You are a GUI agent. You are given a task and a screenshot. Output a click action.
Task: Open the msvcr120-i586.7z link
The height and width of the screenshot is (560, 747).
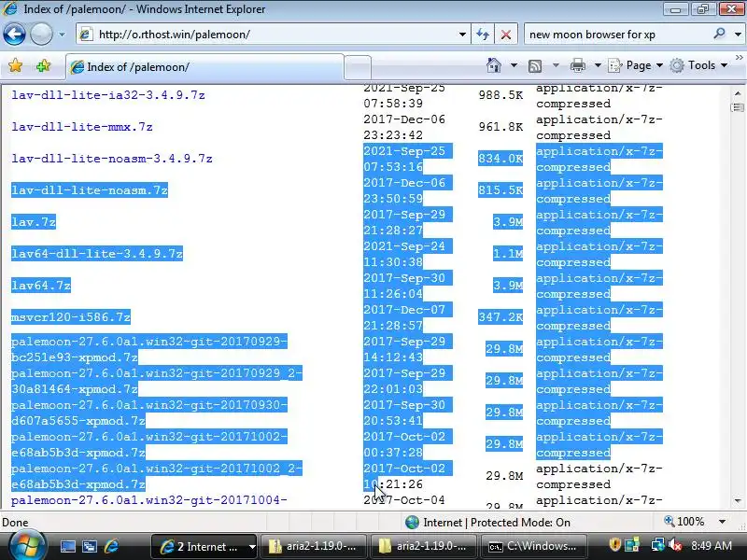coord(71,317)
